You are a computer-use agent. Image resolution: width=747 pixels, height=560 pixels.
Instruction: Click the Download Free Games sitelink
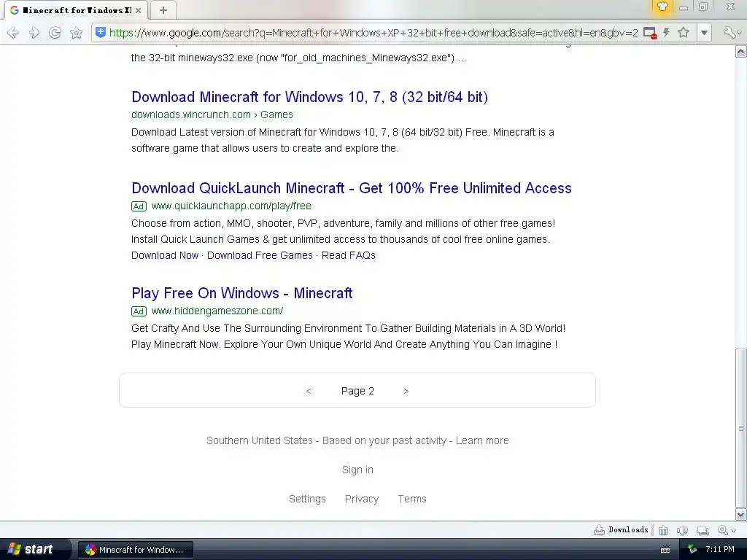[260, 255]
